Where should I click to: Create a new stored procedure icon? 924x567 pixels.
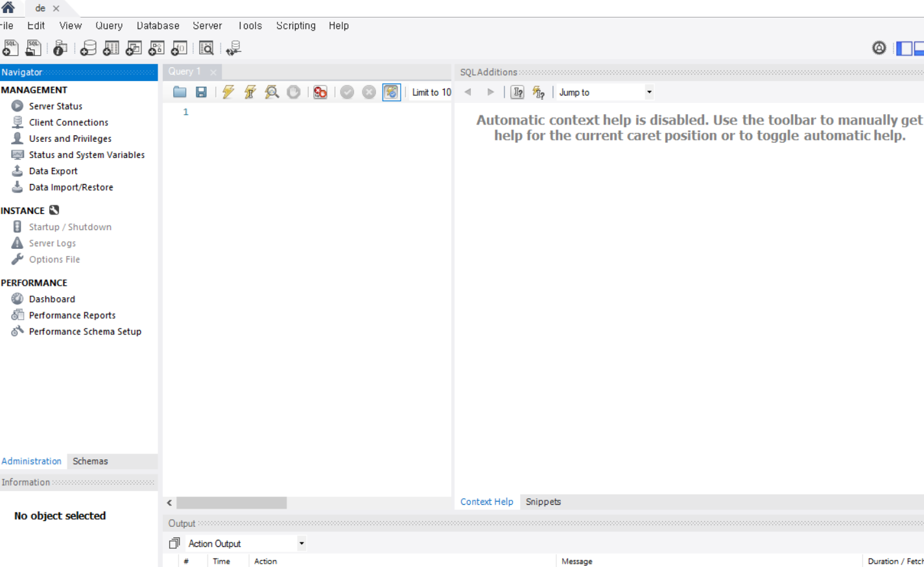[x=156, y=48]
